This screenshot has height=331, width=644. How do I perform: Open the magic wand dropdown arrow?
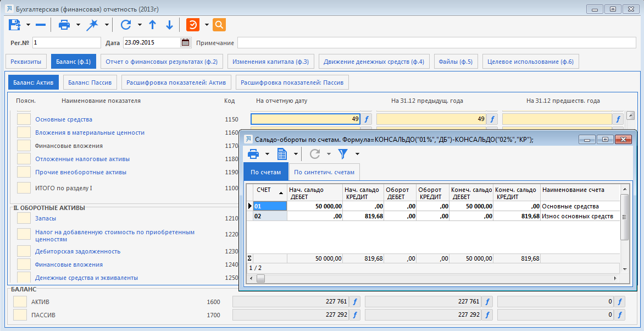pos(107,25)
